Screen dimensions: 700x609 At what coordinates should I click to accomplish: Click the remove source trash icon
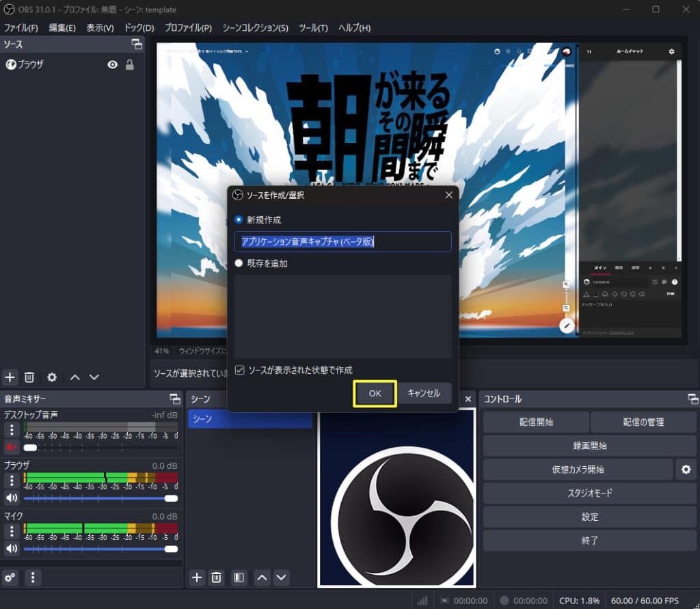[29, 377]
